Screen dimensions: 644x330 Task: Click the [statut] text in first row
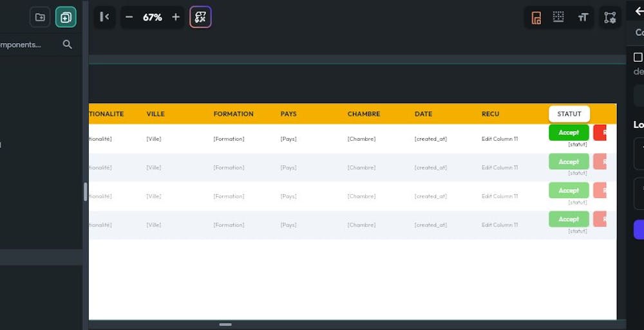pos(578,145)
